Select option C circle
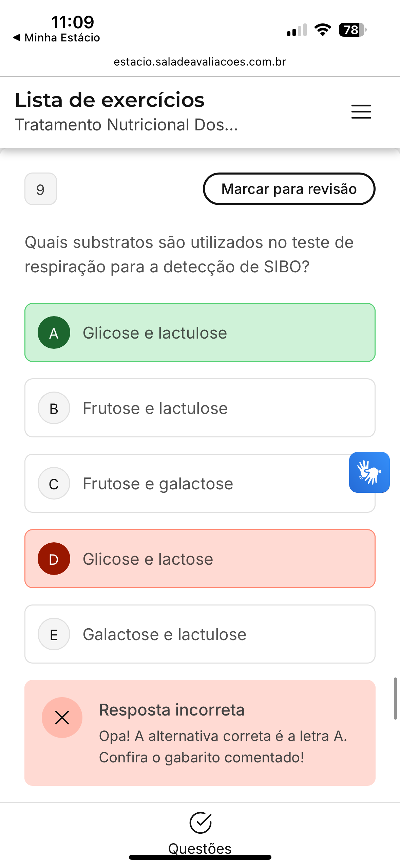Viewport: 400px width, 868px height. (x=54, y=483)
